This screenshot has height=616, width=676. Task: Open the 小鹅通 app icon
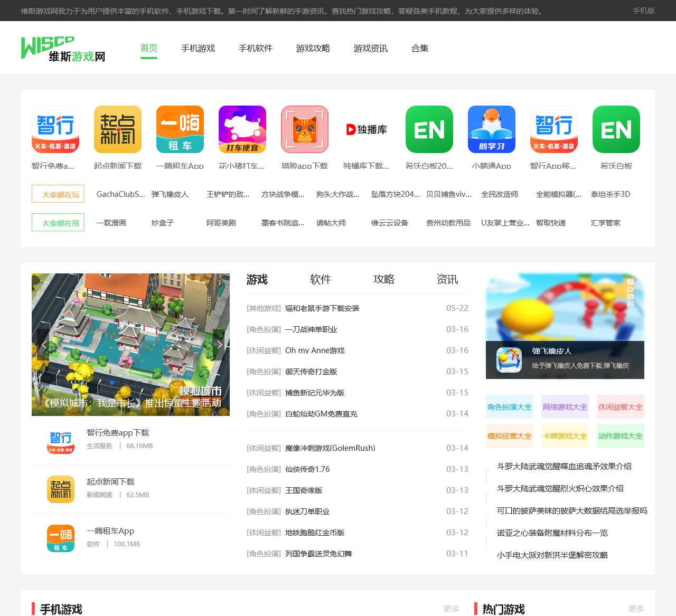coord(492,129)
